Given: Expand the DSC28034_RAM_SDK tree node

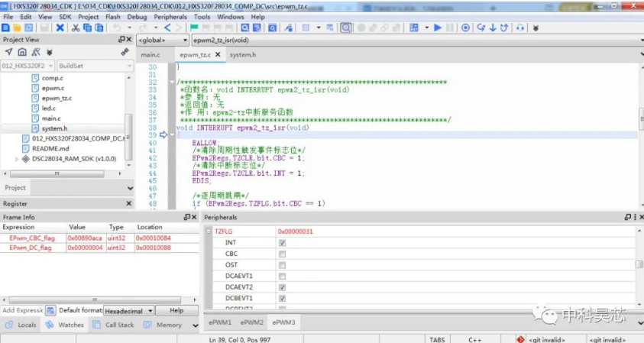Looking at the screenshot, I should pyautogui.click(x=17, y=159).
